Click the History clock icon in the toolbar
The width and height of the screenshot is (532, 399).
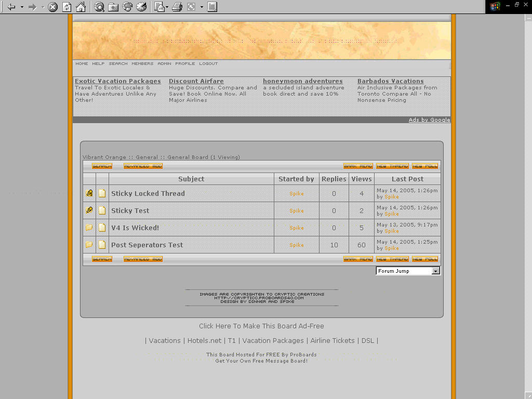(141, 7)
